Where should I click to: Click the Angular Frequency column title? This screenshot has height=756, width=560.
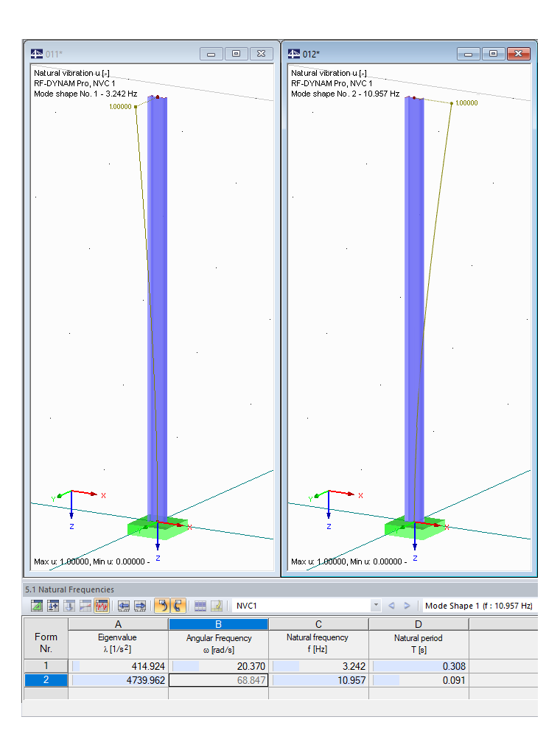[219, 638]
